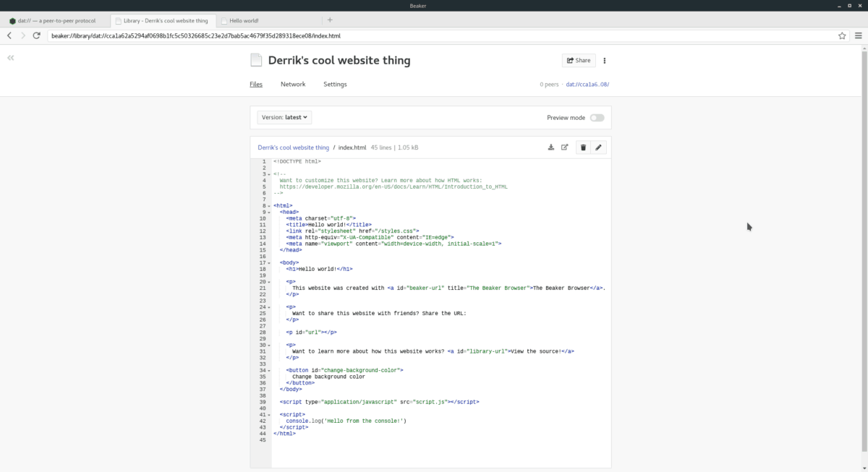
Task: Reload the page with the refresh icon
Action: [35, 34]
